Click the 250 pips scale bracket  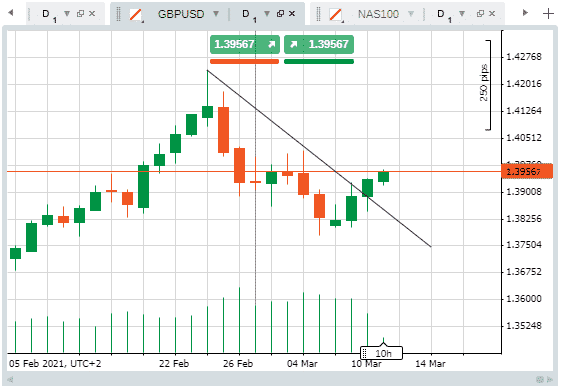486,85
